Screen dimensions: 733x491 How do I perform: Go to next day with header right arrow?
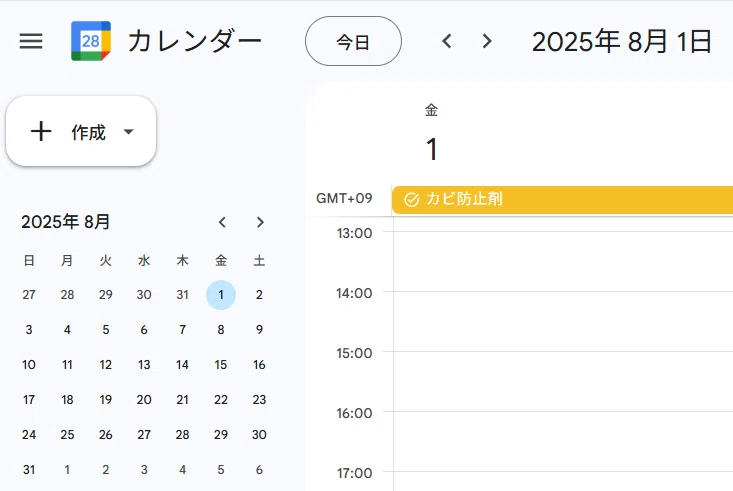pos(487,41)
